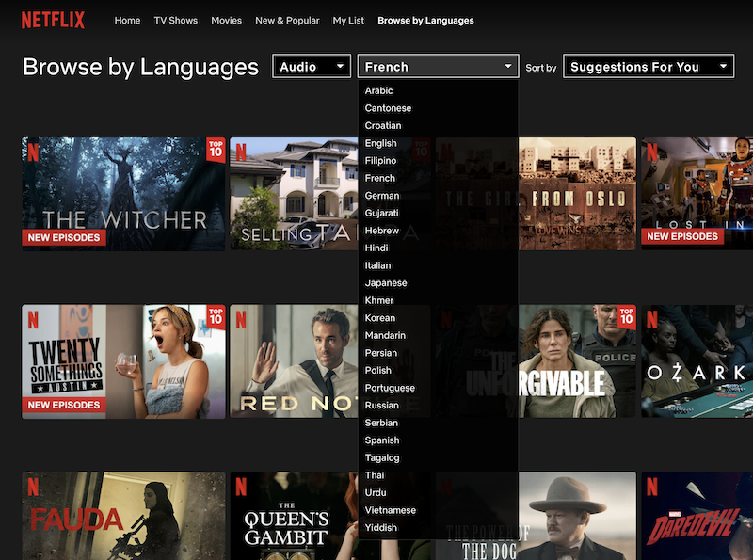Choose Tagalog from the language list

click(382, 457)
